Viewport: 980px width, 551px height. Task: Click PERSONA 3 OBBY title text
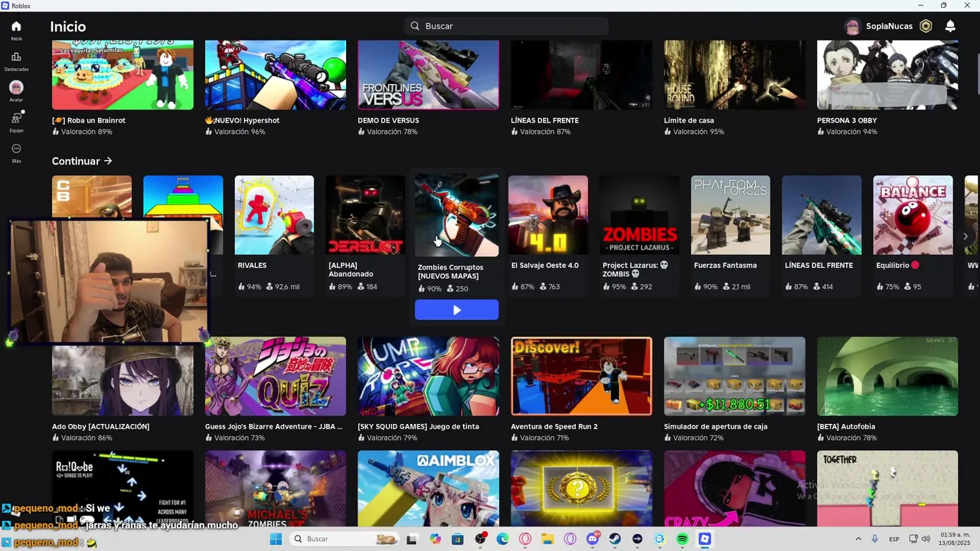(x=847, y=120)
